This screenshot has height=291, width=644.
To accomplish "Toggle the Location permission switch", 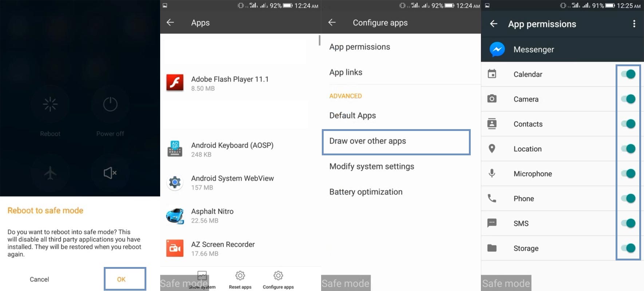I will point(628,149).
